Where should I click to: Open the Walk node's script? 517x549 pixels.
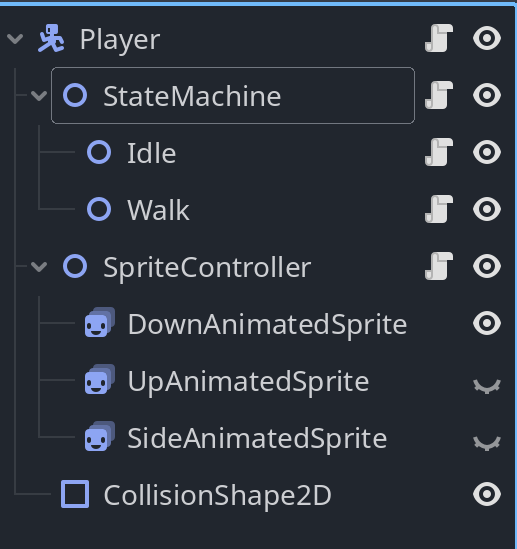click(439, 209)
